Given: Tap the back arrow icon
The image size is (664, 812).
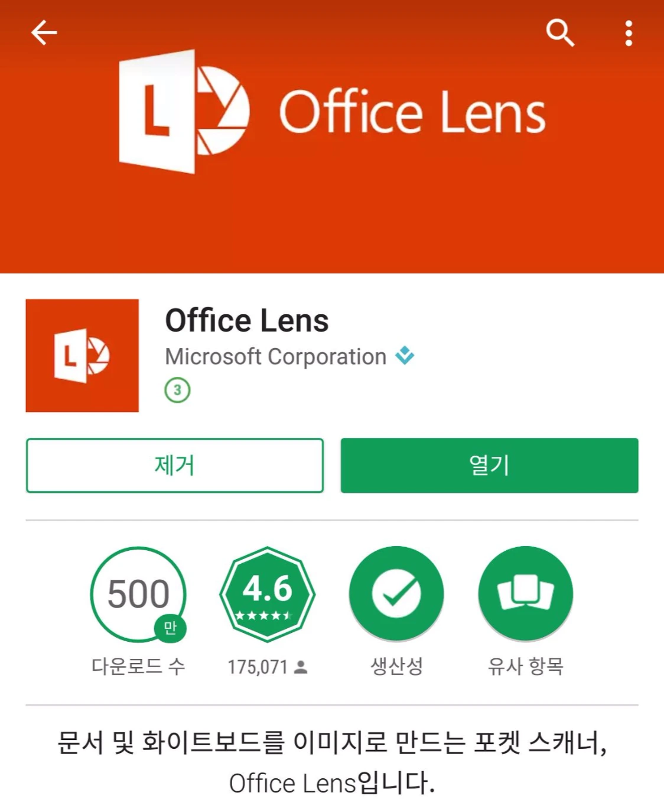Looking at the screenshot, I should pyautogui.click(x=44, y=33).
